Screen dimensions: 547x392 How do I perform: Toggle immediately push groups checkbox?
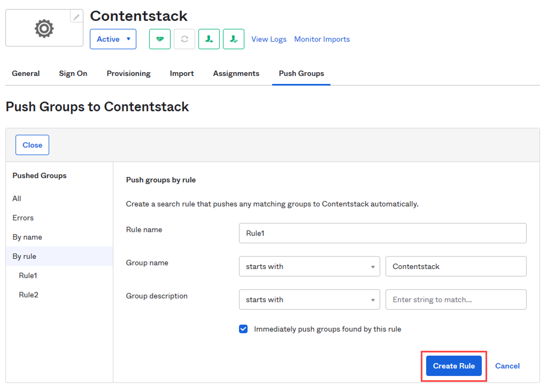click(x=243, y=329)
